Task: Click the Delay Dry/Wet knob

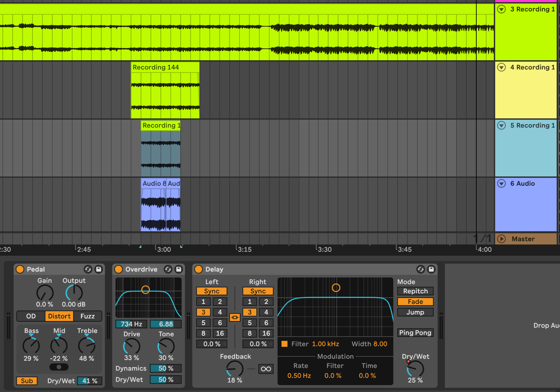Action: (415, 369)
